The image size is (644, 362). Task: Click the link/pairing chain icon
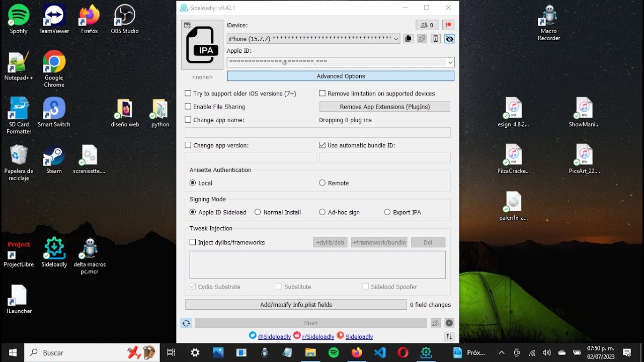[x=422, y=39]
